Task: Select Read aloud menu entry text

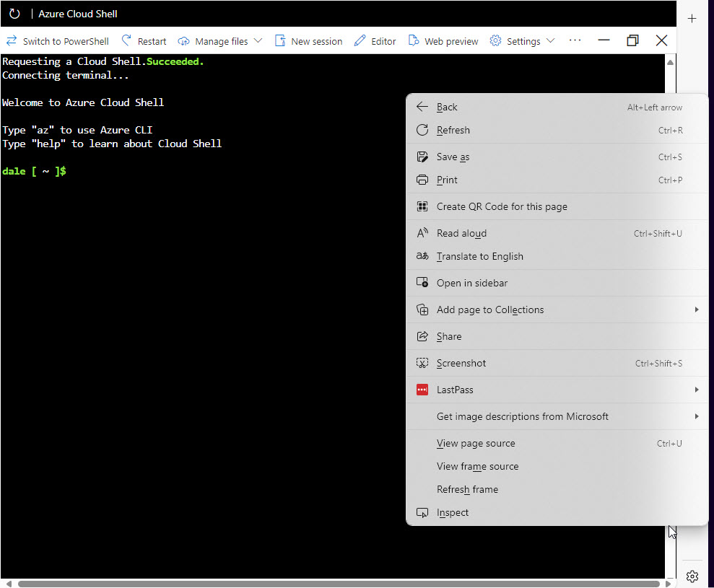Action: click(x=461, y=234)
